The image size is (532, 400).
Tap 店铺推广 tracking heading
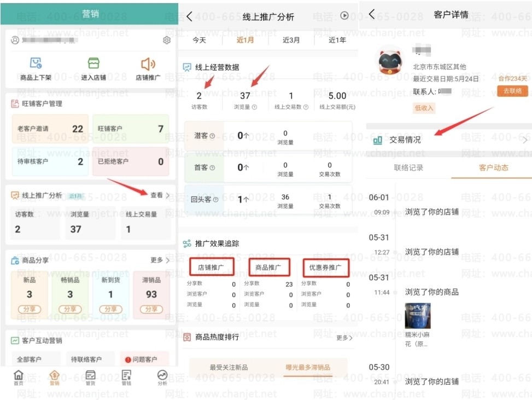[x=211, y=268]
